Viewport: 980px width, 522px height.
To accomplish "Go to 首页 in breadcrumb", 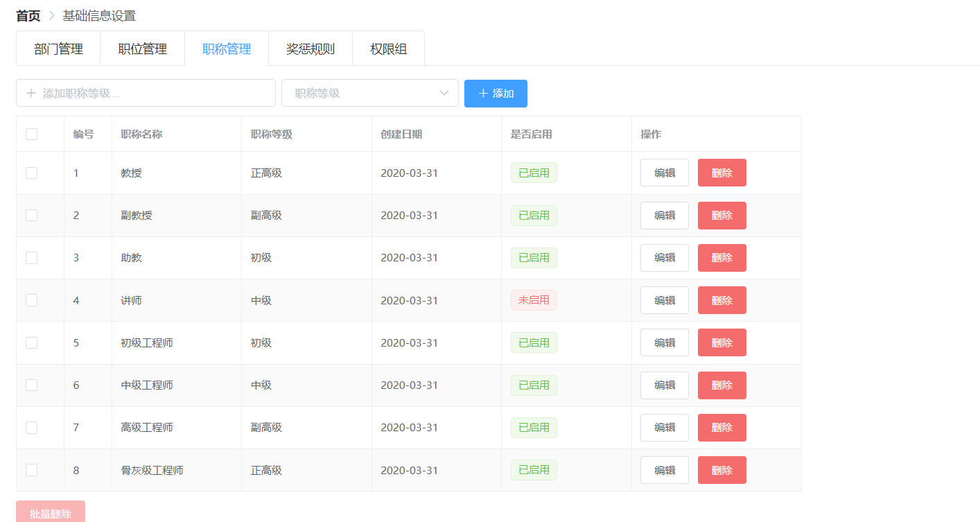I will click(28, 15).
